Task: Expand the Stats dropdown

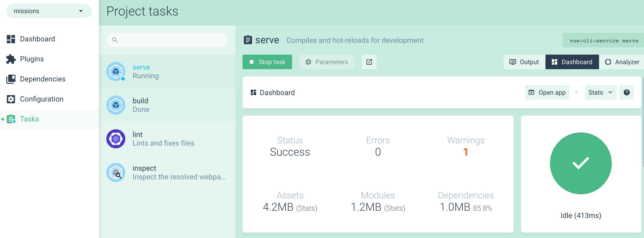Action: pyautogui.click(x=600, y=92)
